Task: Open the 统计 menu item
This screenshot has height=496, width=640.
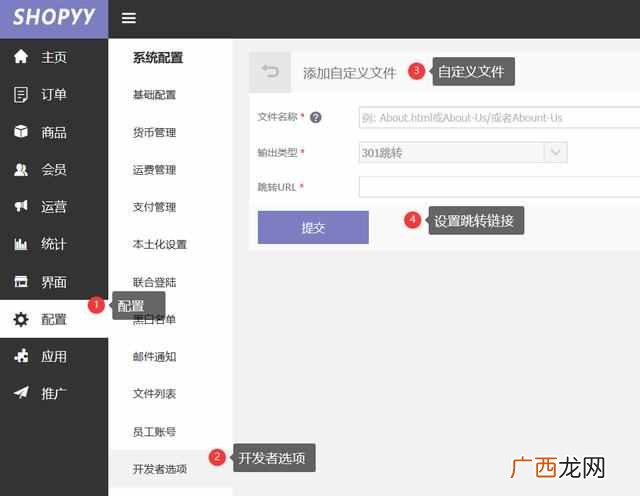Action: tap(53, 244)
